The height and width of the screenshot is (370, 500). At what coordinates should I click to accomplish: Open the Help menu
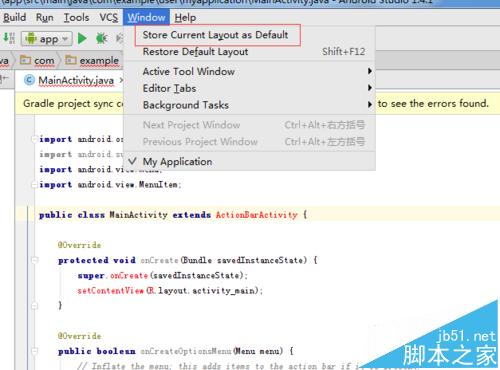tap(185, 17)
